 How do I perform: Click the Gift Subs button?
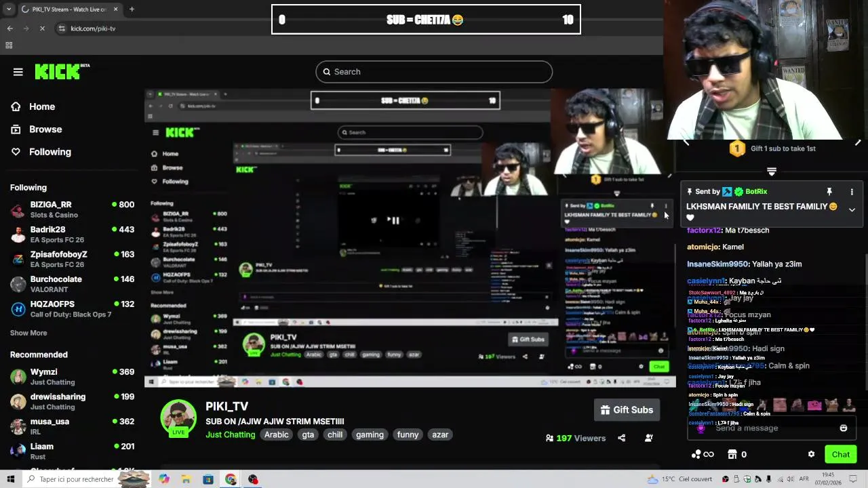coord(627,410)
